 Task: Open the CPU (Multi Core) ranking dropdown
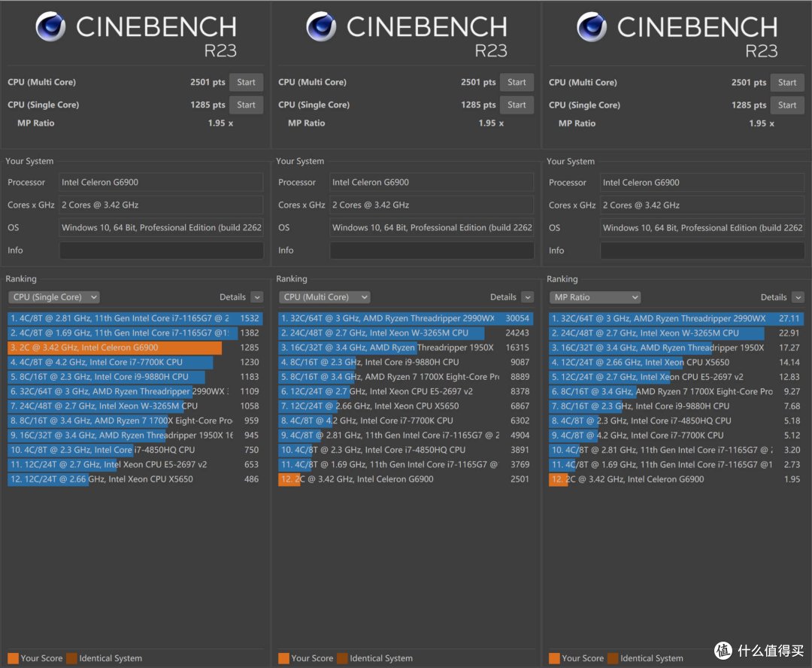(325, 297)
